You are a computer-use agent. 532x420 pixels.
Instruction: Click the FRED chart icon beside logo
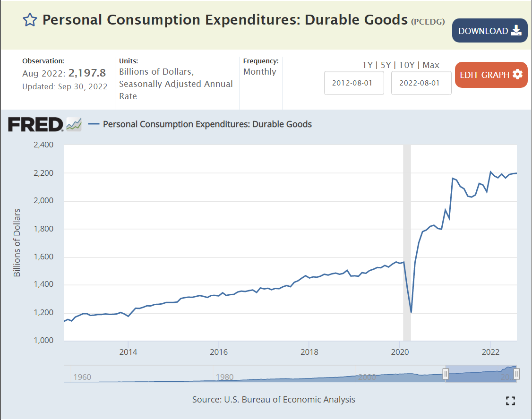pyautogui.click(x=74, y=124)
